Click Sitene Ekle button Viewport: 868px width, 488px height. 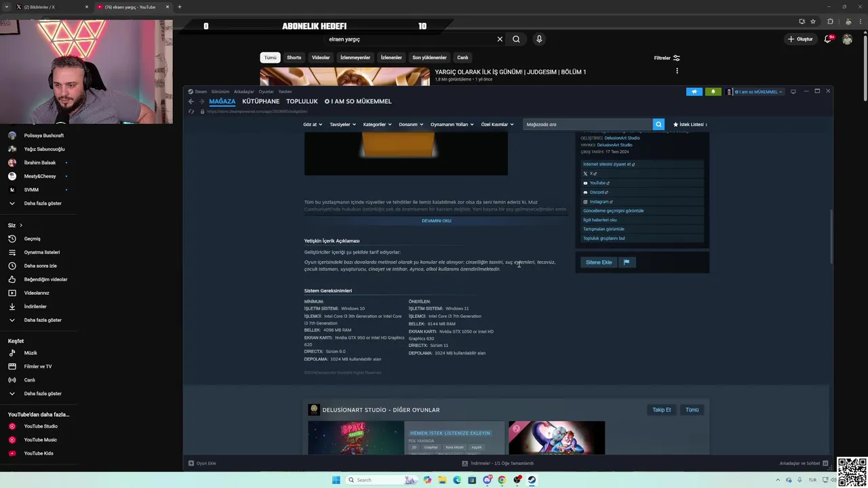pos(599,262)
